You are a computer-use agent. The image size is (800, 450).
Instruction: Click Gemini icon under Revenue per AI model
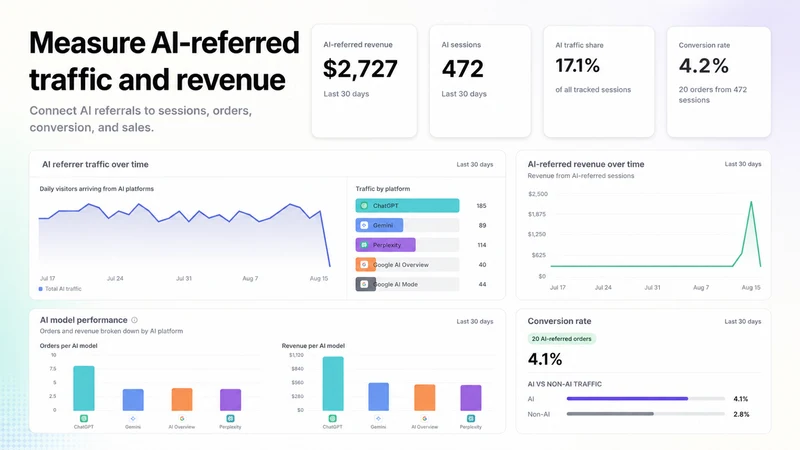coord(378,418)
